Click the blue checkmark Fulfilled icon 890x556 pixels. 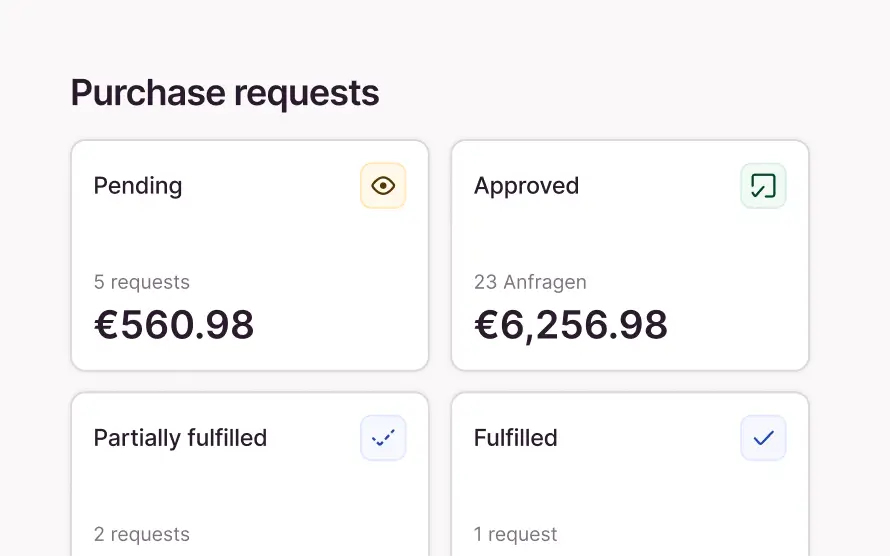[x=763, y=438]
